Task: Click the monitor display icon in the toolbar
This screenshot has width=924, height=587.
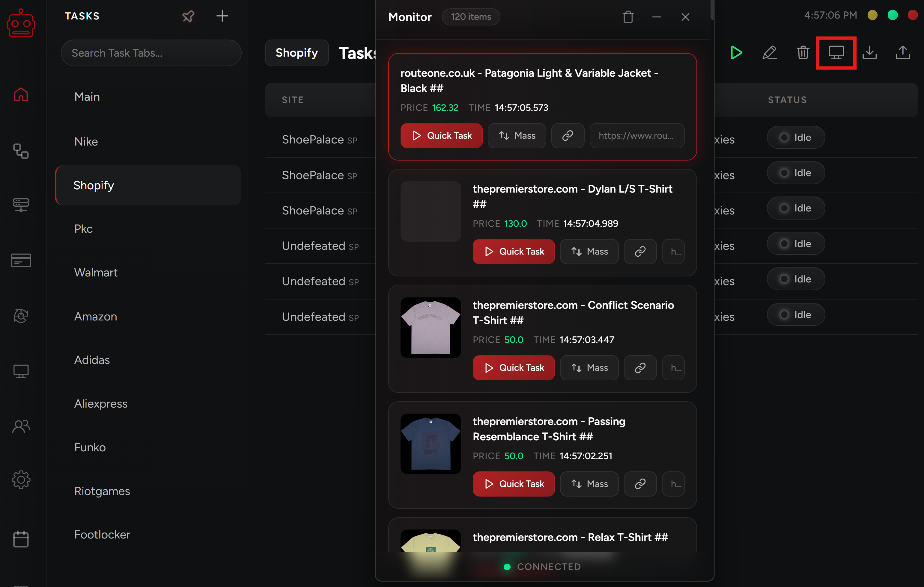Action: (836, 52)
